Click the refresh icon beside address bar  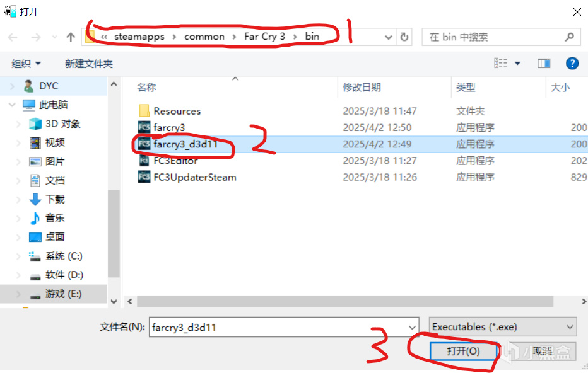tap(404, 37)
